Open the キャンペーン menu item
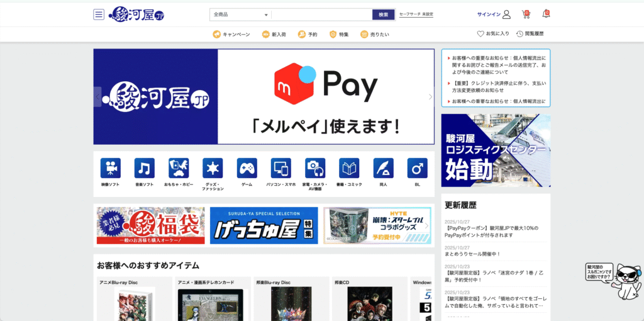The height and width of the screenshot is (321, 644). tap(231, 35)
